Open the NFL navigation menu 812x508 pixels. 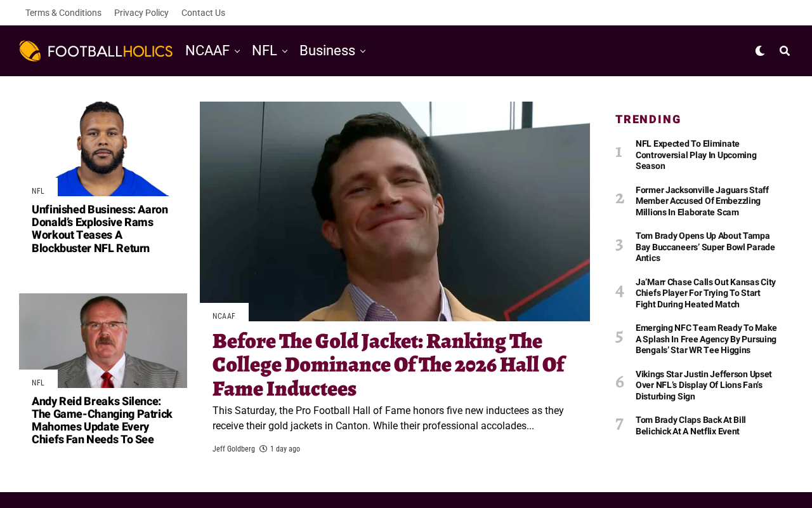tap(265, 51)
